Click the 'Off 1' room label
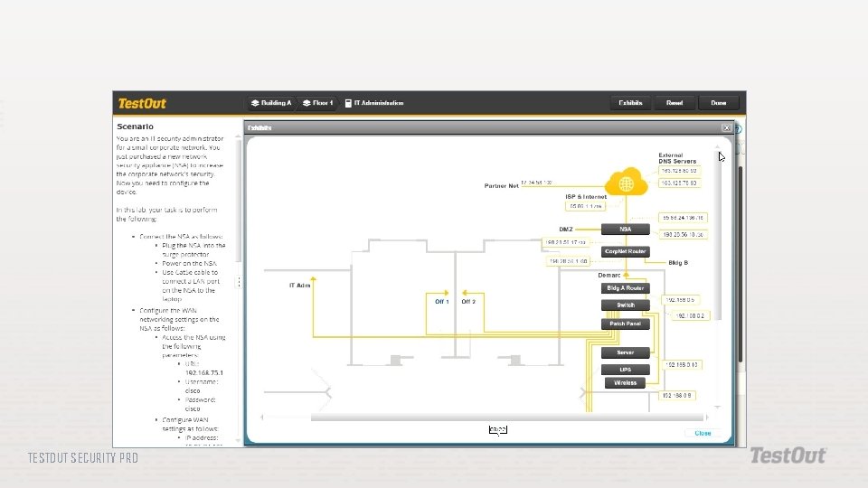This screenshot has width=868, height=488. pos(442,302)
